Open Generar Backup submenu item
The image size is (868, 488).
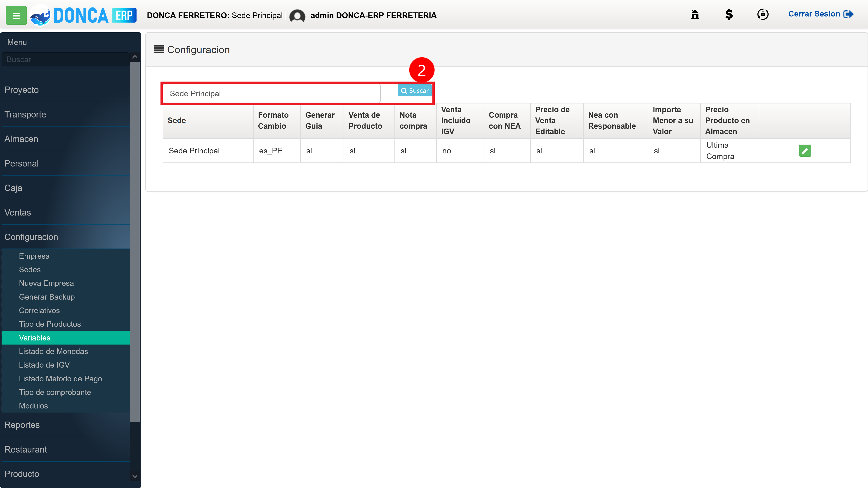coord(66,297)
